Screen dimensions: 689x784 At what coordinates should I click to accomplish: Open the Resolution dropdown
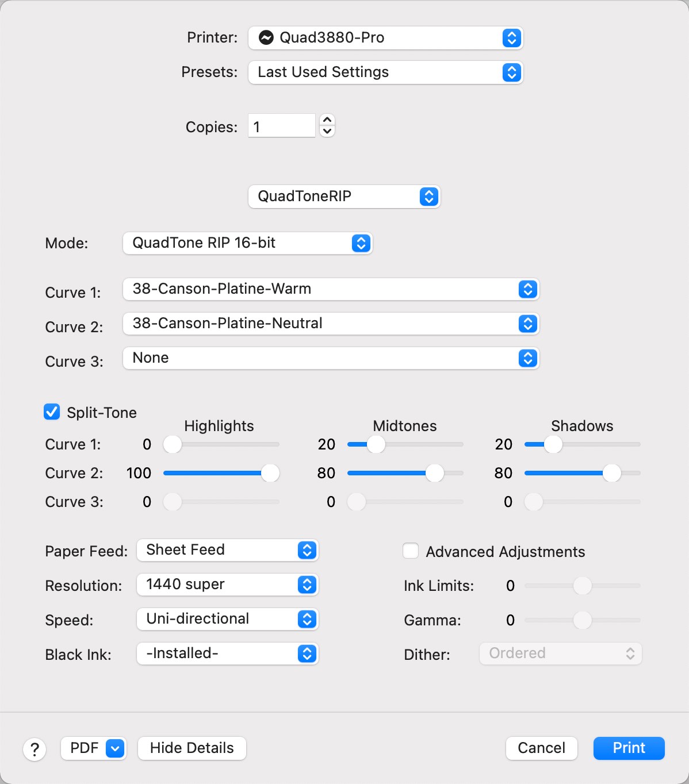tap(227, 585)
